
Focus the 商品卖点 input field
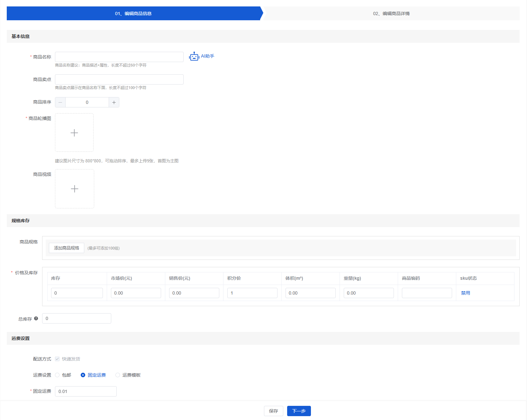pyautogui.click(x=119, y=79)
